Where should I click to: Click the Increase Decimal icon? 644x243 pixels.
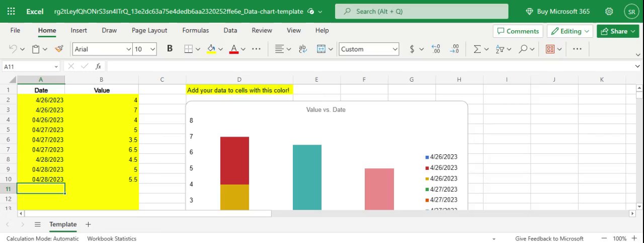click(436, 49)
